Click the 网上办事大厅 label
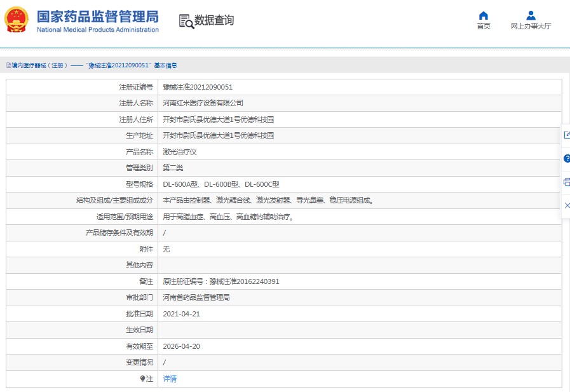The image size is (570, 392). tap(531, 26)
